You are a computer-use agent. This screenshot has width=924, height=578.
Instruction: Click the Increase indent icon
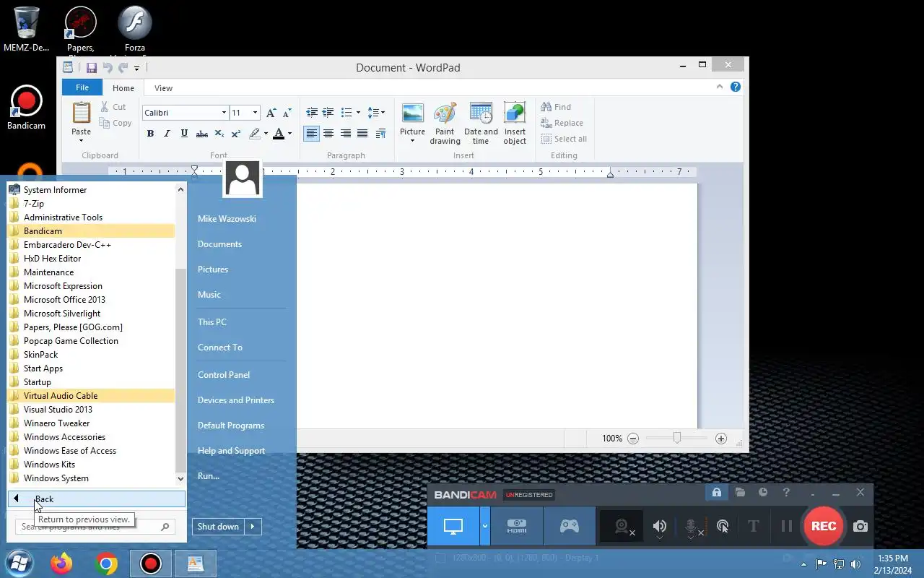328,113
